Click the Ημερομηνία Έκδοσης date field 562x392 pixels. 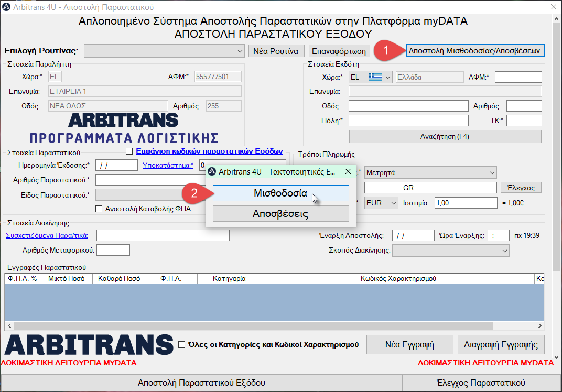click(x=116, y=165)
